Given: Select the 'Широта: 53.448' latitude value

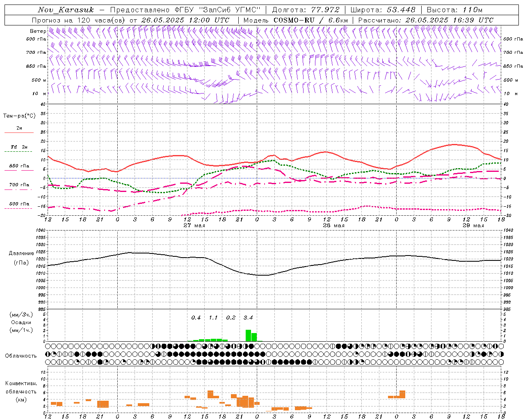Looking at the screenshot, I should point(383,10).
